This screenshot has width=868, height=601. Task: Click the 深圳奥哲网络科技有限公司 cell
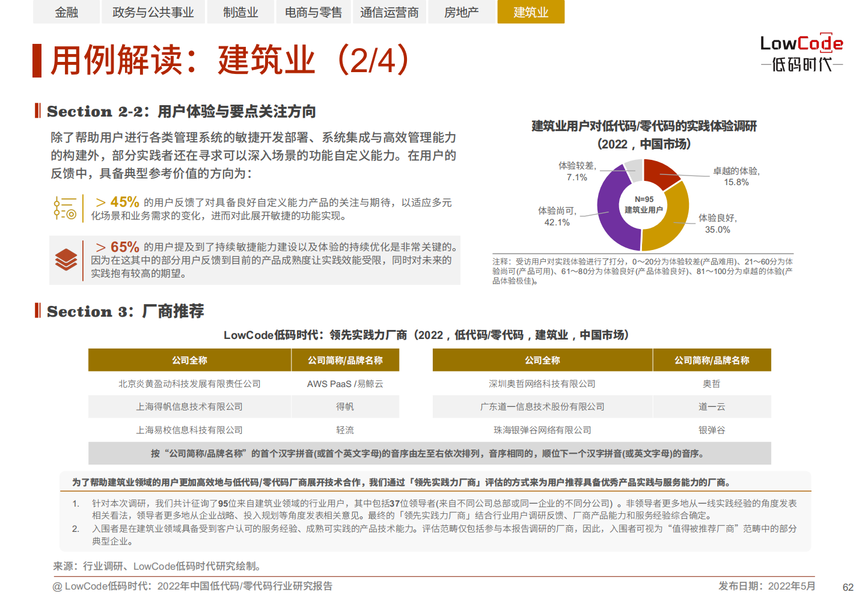coord(542,383)
